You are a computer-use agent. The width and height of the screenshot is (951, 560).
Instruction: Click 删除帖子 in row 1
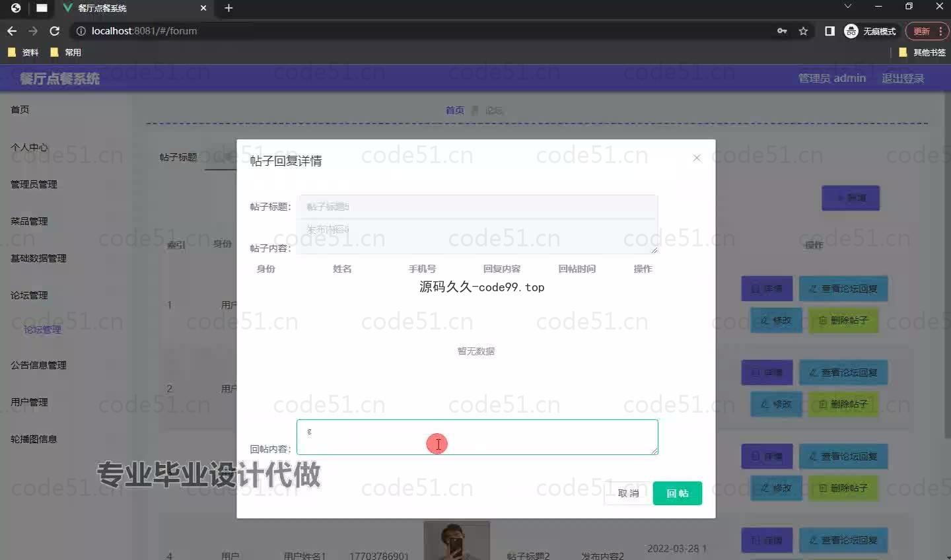click(x=843, y=320)
